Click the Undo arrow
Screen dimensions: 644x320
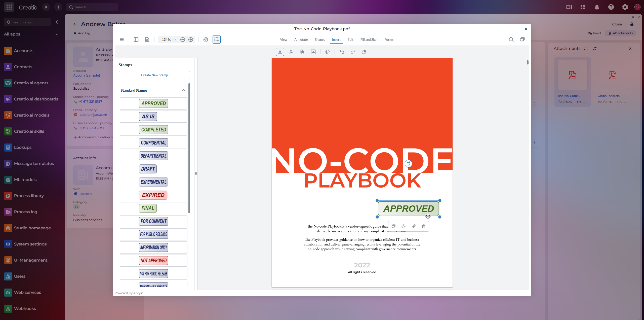[x=342, y=52]
